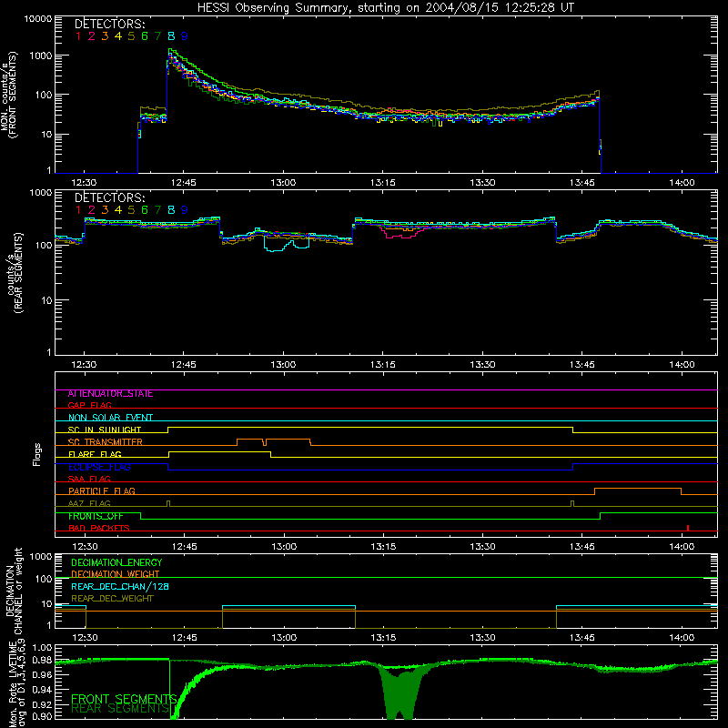Viewport: 728px width, 728px height.
Task: Click the raised FLARE_FLAG segment near 12:50
Action: [x=219, y=451]
